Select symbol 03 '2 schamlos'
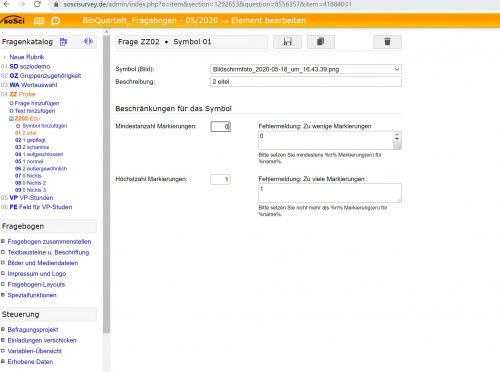Viewport: 500px width, 372px height. click(x=32, y=147)
